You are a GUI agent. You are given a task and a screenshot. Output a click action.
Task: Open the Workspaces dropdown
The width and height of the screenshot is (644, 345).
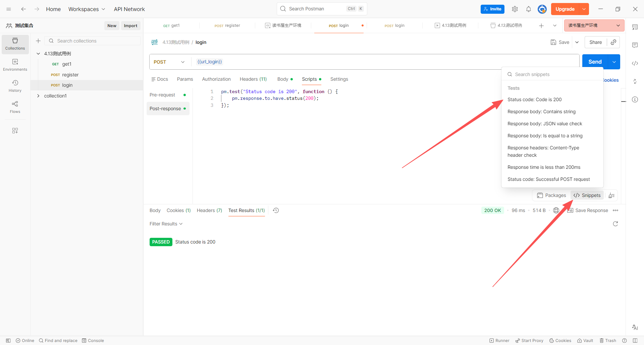(87, 9)
